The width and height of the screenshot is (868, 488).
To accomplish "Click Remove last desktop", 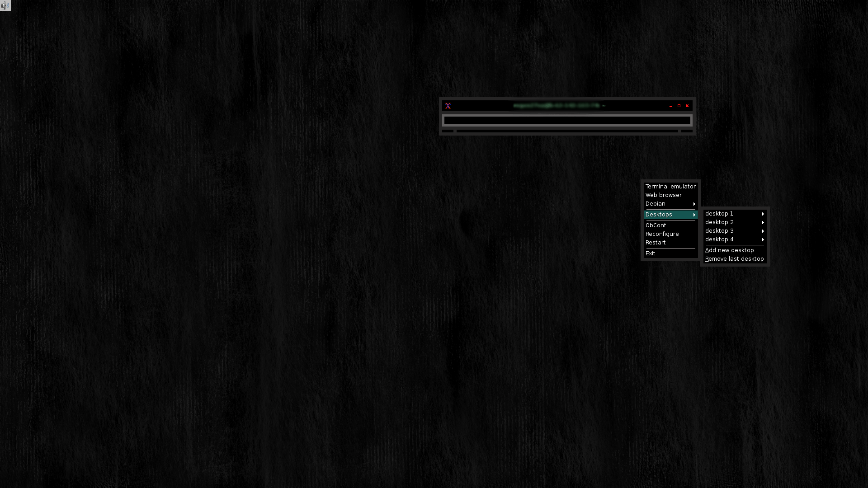I will (x=735, y=259).
